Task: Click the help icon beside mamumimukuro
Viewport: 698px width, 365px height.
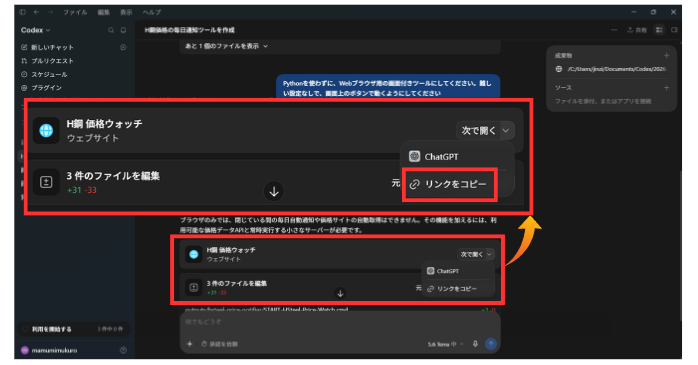Action: (123, 351)
